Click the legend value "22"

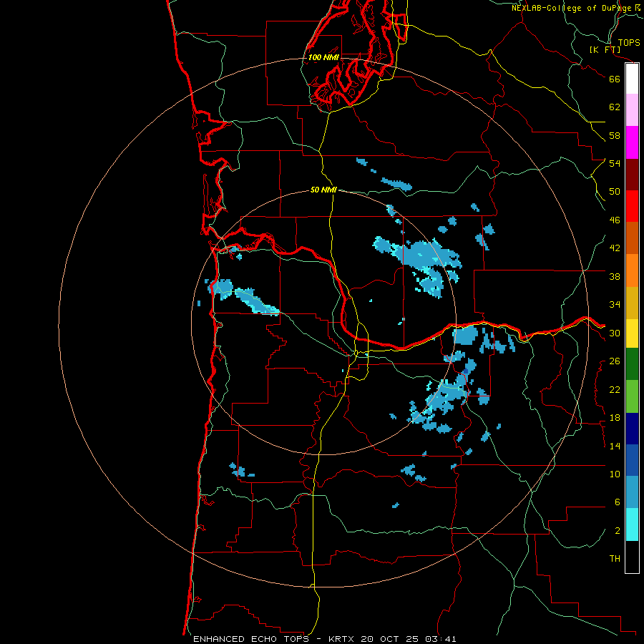click(x=615, y=390)
